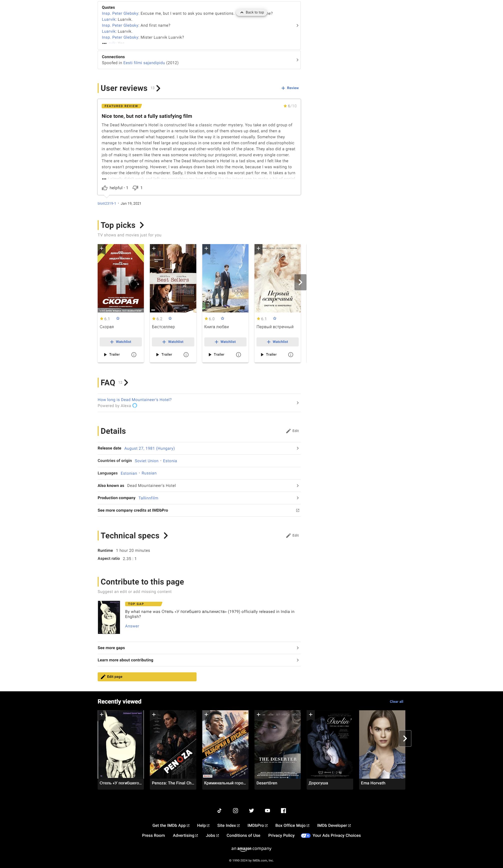Image resolution: width=503 pixels, height=868 pixels.
Task: Expand the Release date row
Action: pos(297,448)
